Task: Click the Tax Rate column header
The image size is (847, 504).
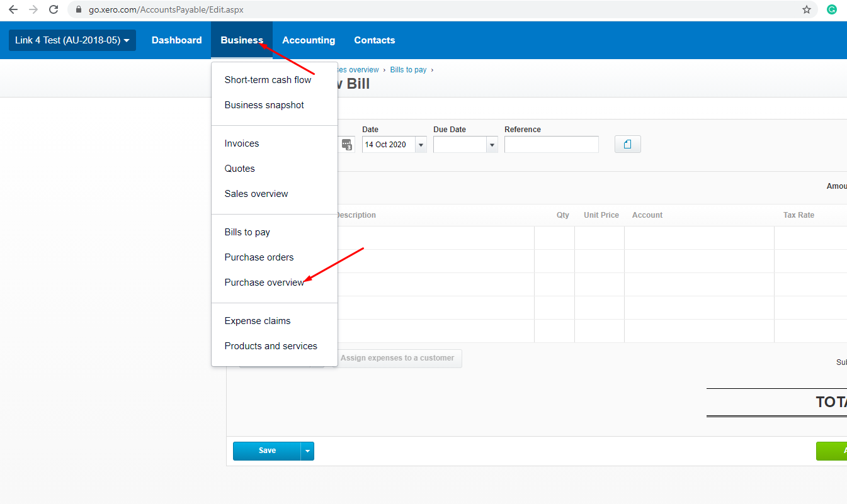Action: (799, 215)
